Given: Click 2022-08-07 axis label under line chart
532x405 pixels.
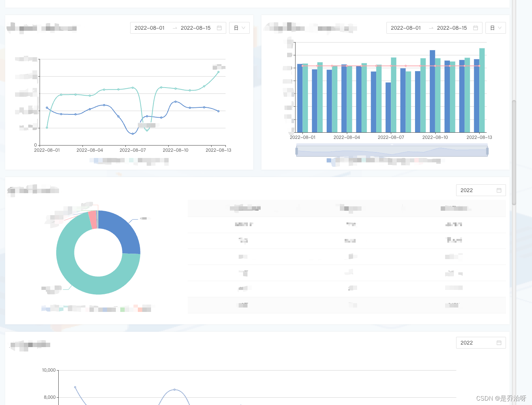Looking at the screenshot, I should [x=133, y=150].
